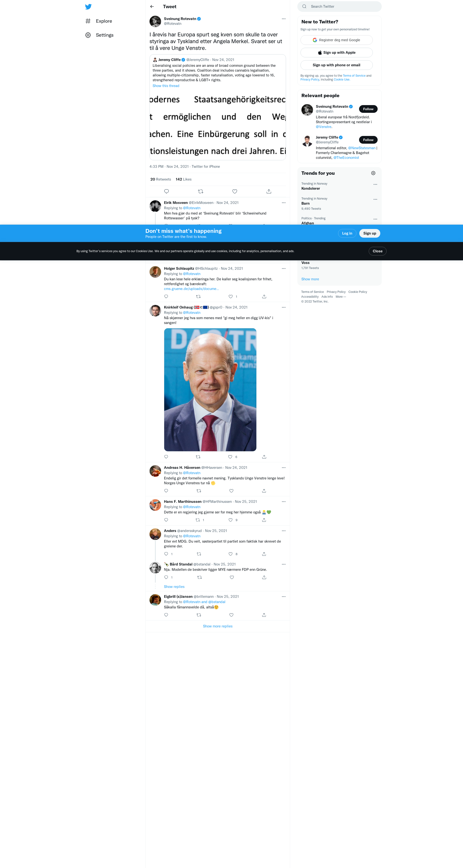Open the cms.gruene.de link
This screenshot has height=868, width=463.
click(x=191, y=289)
